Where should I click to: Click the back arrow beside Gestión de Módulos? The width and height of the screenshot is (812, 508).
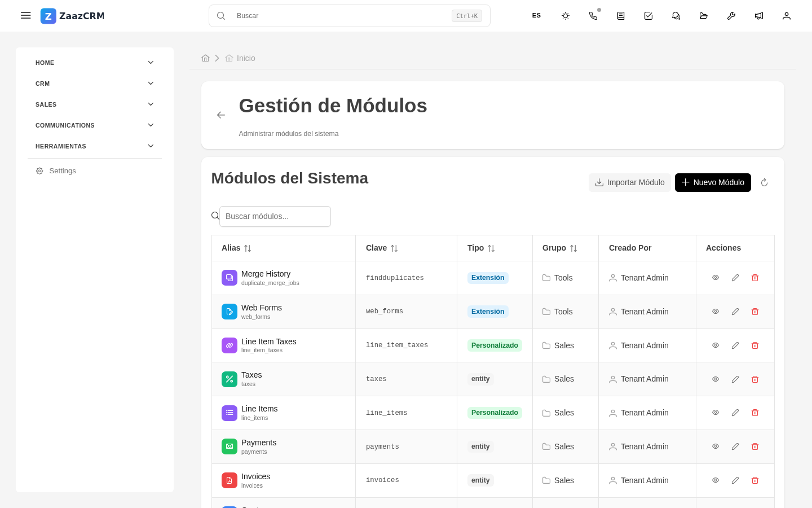click(x=221, y=115)
